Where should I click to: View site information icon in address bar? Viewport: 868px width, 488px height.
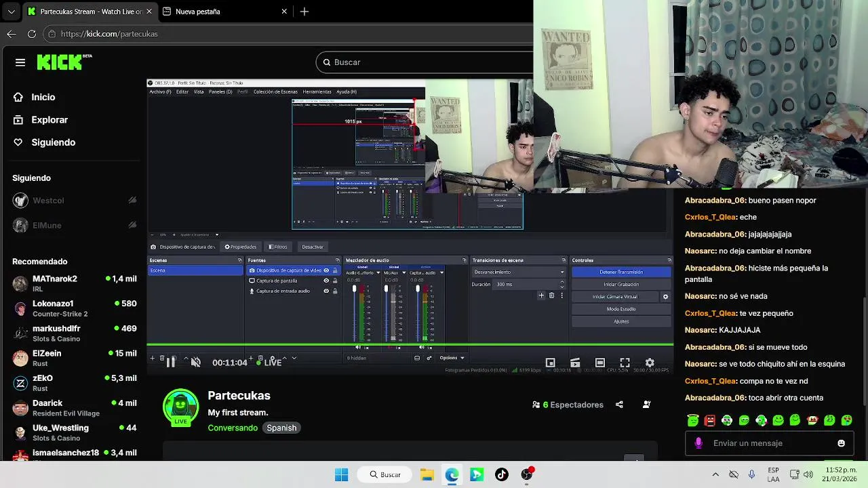coord(52,34)
